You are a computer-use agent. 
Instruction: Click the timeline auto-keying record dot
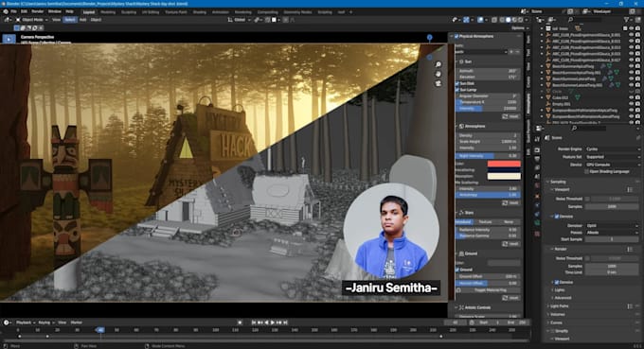pyautogui.click(x=241, y=323)
